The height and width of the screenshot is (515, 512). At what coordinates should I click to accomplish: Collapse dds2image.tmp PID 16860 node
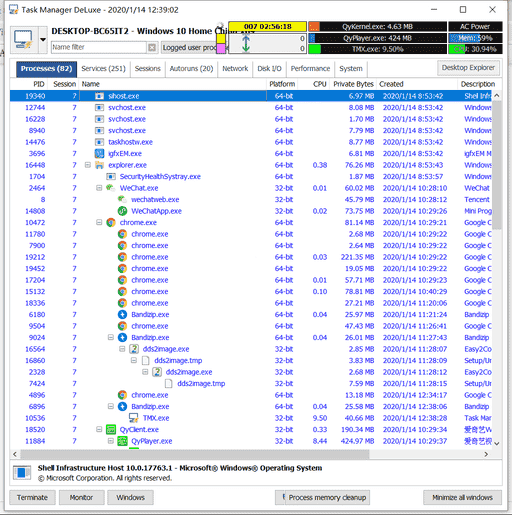(x=134, y=360)
